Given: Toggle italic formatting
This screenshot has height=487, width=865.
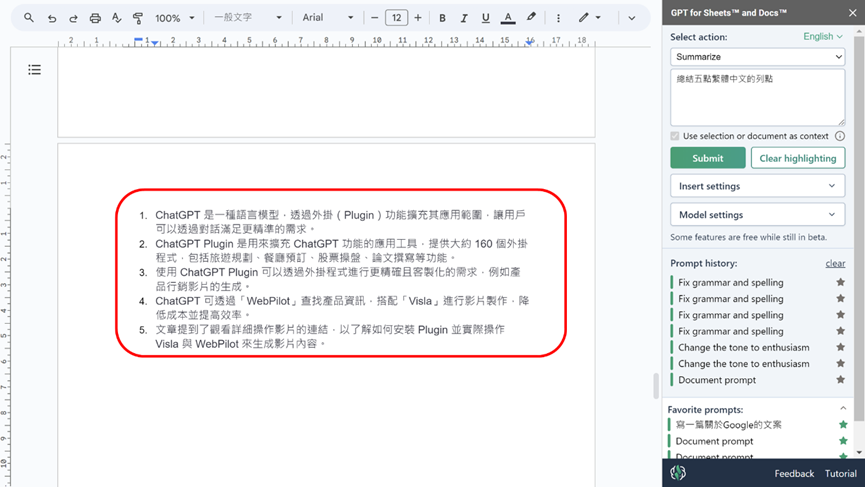Looking at the screenshot, I should pyautogui.click(x=464, y=18).
